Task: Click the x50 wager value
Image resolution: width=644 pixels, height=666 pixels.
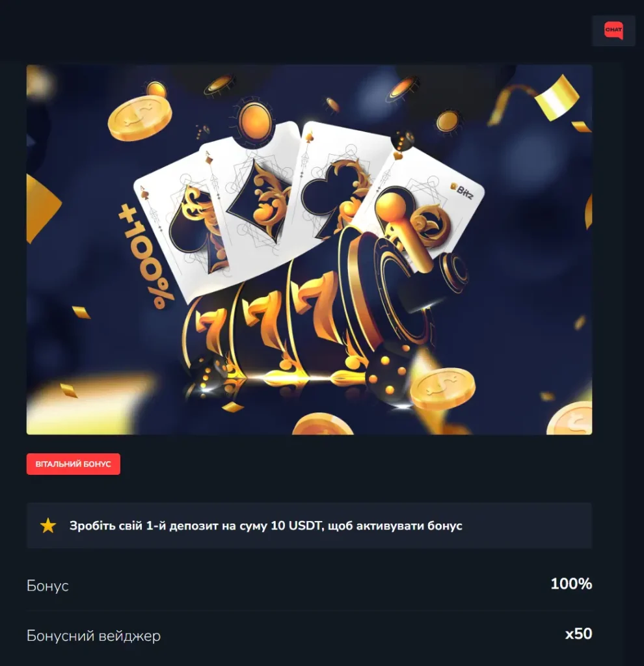Action: pyautogui.click(x=578, y=633)
